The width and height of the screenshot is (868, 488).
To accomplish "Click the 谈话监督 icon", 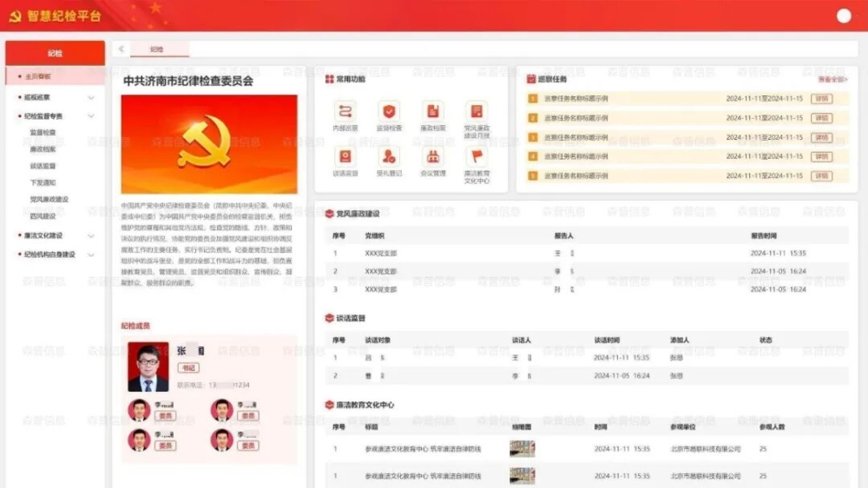I will click(345, 157).
